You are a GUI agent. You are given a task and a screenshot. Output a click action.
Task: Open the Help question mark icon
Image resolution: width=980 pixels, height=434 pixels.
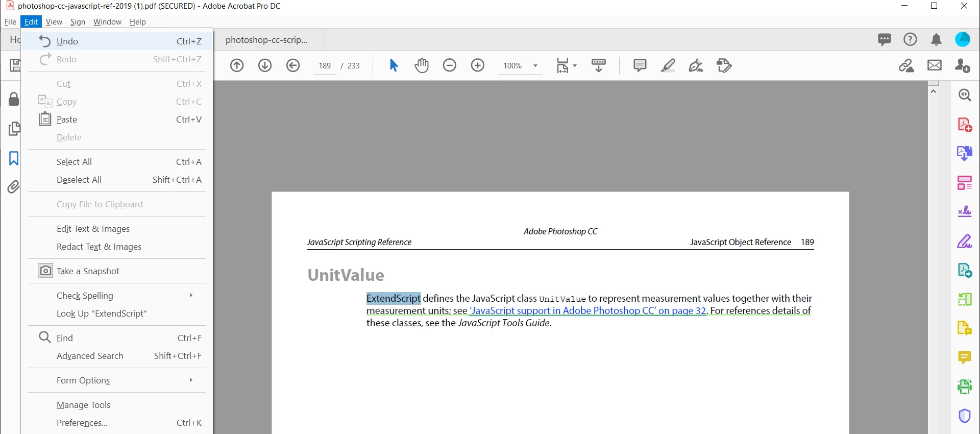pyautogui.click(x=910, y=39)
